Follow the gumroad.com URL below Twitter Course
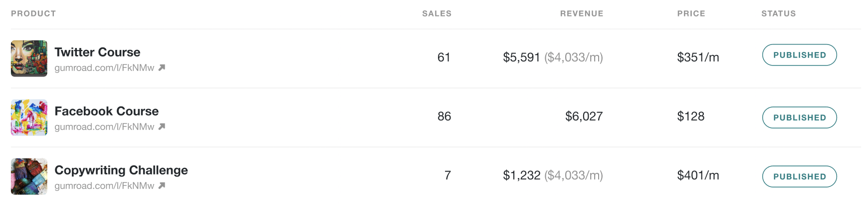The height and width of the screenshot is (204, 868). [x=104, y=67]
